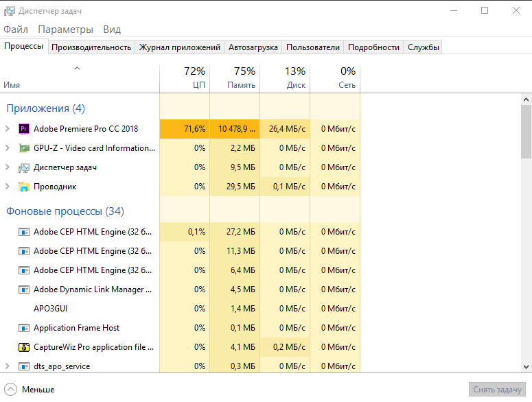Select the Фоновые процессы (34) group heading
The width and height of the screenshot is (532, 402).
click(65, 211)
